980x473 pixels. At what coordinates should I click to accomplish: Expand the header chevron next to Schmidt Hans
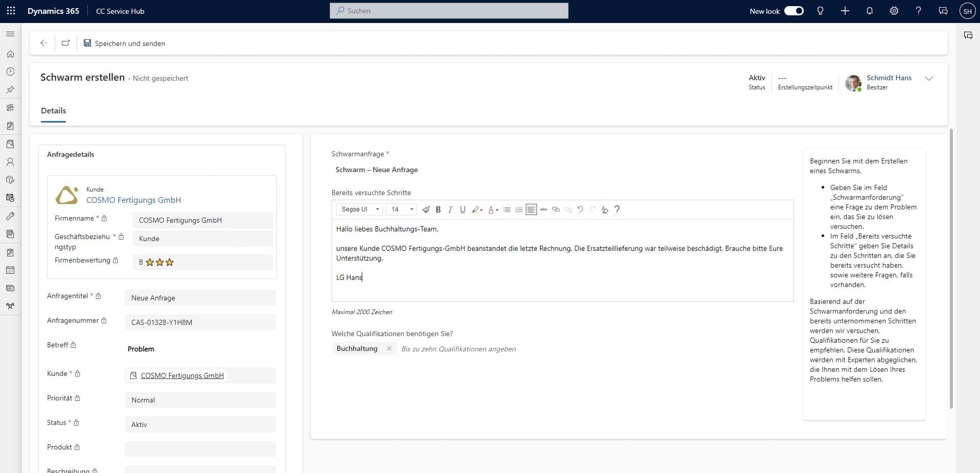[929, 79]
